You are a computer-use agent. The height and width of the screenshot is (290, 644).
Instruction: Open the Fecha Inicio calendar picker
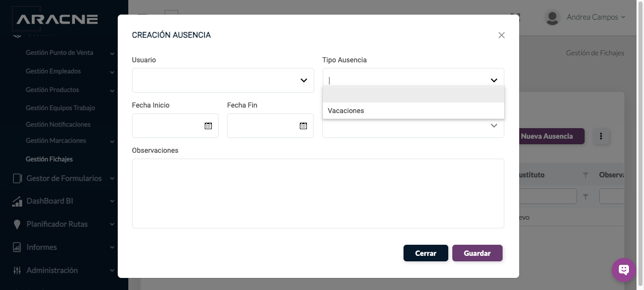click(208, 126)
